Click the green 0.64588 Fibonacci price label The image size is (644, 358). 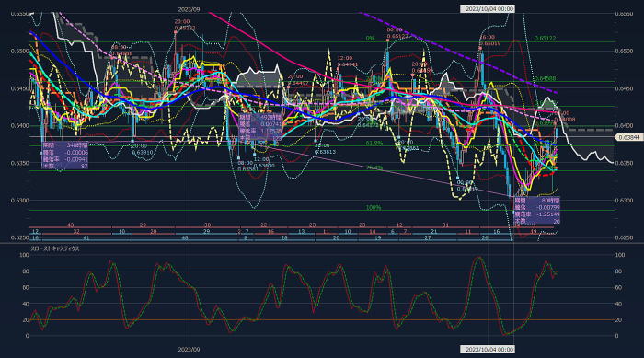(x=545, y=78)
